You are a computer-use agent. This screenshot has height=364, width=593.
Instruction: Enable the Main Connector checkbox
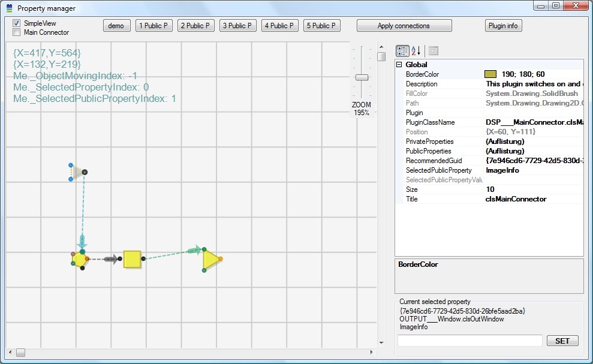pyautogui.click(x=17, y=32)
